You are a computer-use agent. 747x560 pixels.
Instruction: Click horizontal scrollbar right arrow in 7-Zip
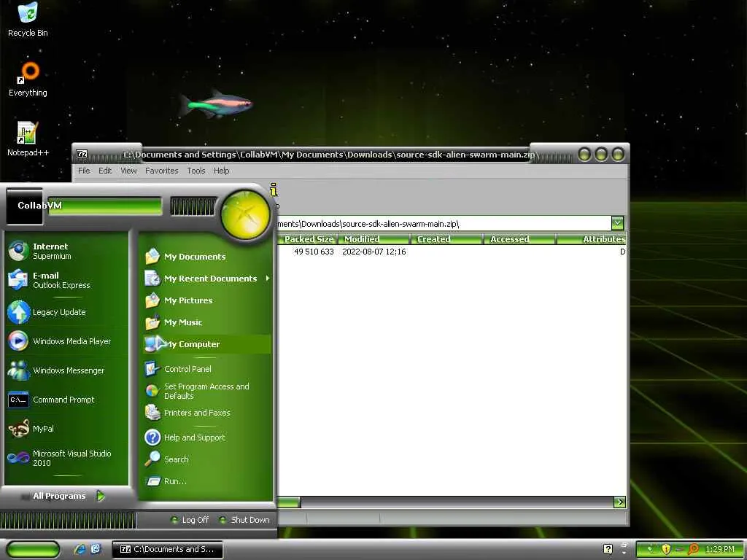620,502
